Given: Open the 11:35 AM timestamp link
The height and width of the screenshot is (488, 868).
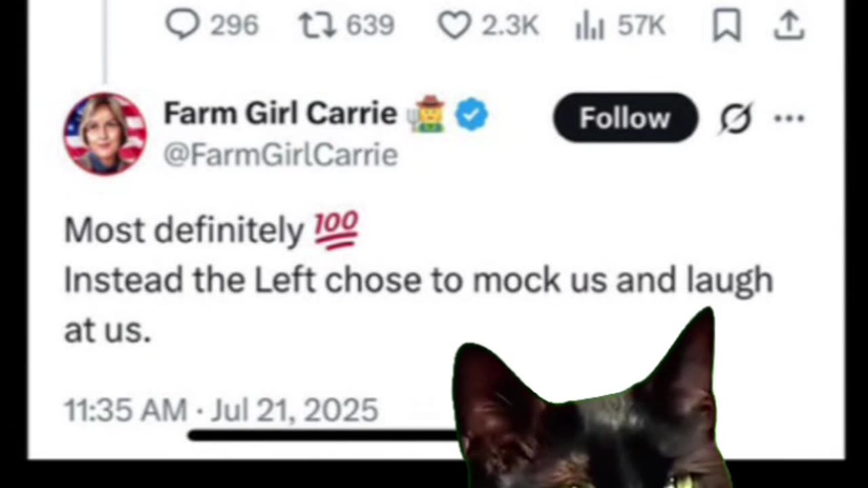Looking at the screenshot, I should [x=125, y=410].
